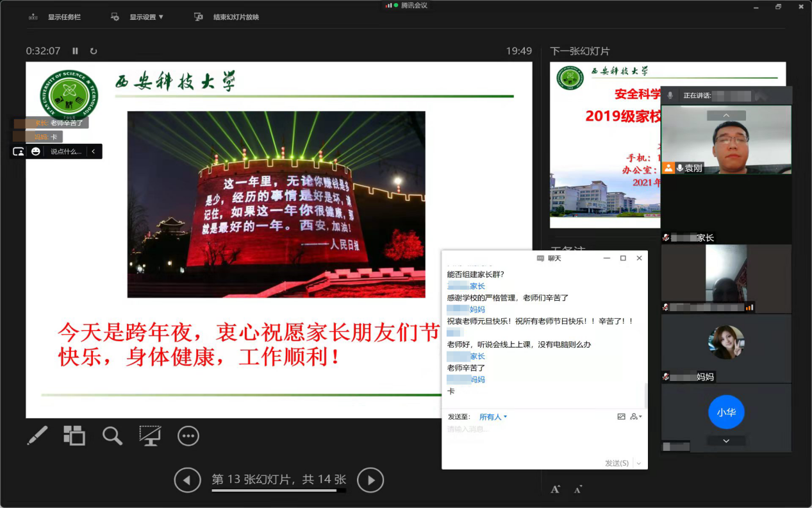
Task: Click the speech bubble icon beside 聊天 title
Action: [x=540, y=258]
